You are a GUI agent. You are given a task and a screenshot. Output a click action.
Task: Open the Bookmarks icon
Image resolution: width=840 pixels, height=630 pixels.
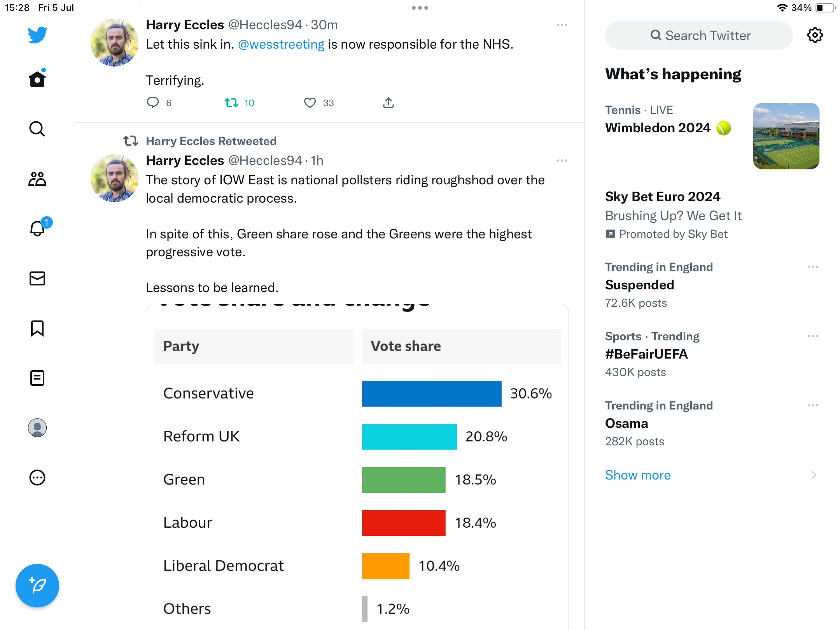click(37, 328)
